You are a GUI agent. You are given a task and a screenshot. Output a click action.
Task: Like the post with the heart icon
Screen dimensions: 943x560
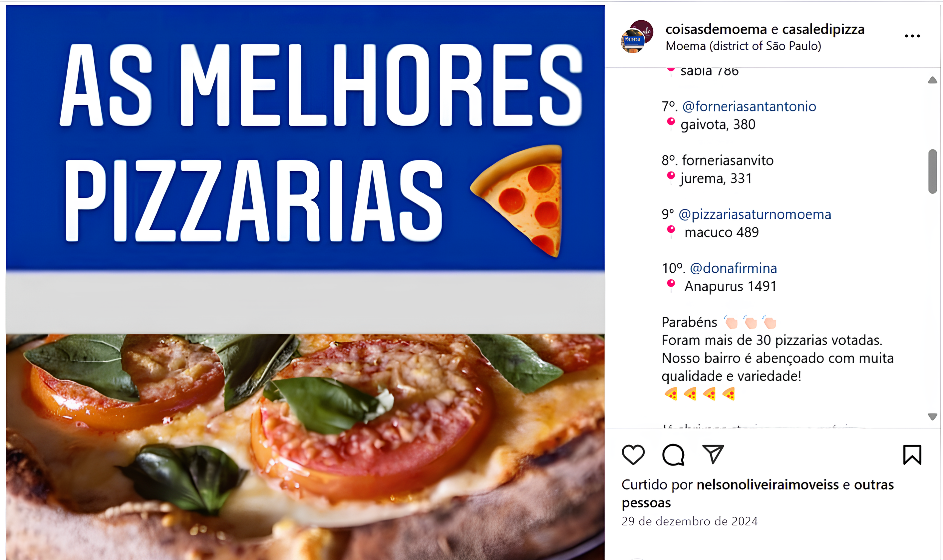tap(633, 454)
